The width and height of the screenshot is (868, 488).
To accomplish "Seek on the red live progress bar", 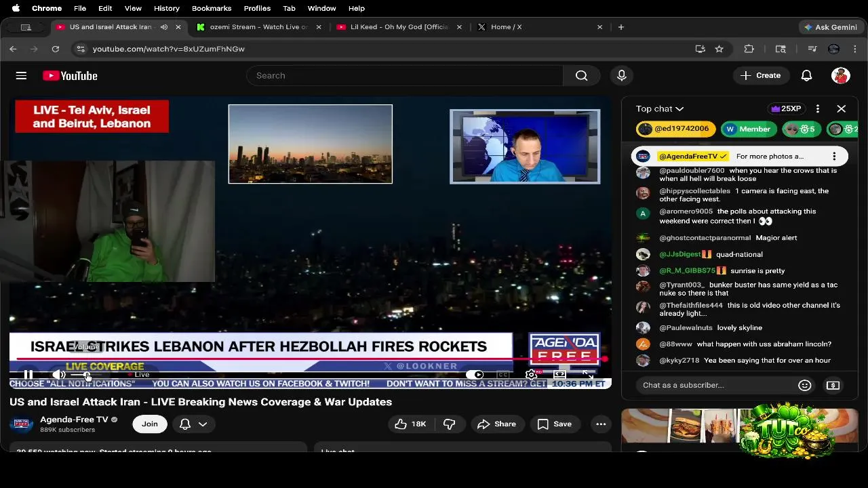I will click(311, 359).
